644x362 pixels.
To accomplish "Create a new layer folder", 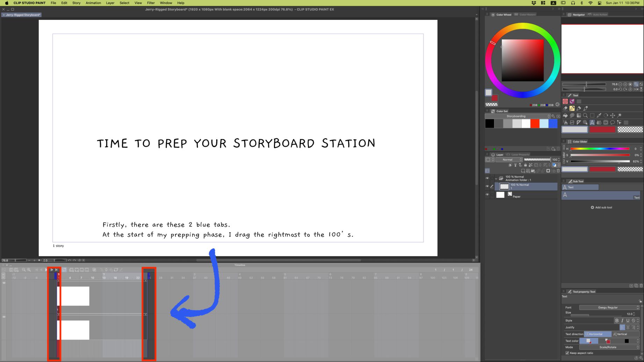I will (533, 171).
